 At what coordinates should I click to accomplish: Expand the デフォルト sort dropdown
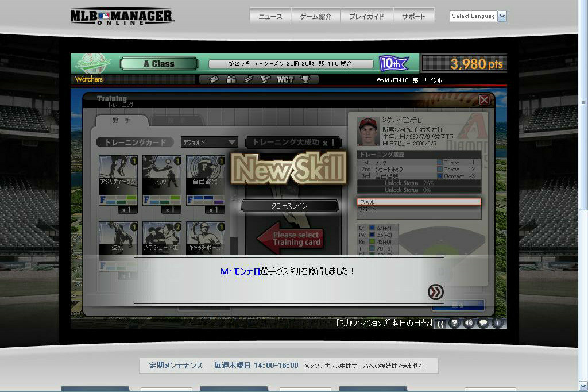(209, 142)
